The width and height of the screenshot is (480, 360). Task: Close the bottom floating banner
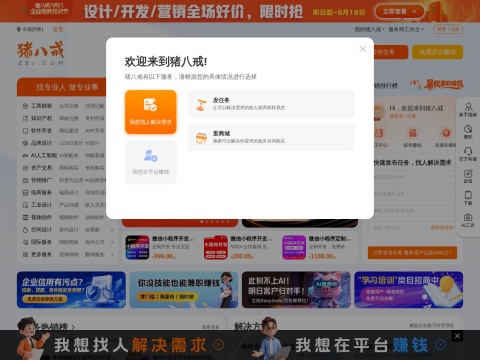coord(457,336)
